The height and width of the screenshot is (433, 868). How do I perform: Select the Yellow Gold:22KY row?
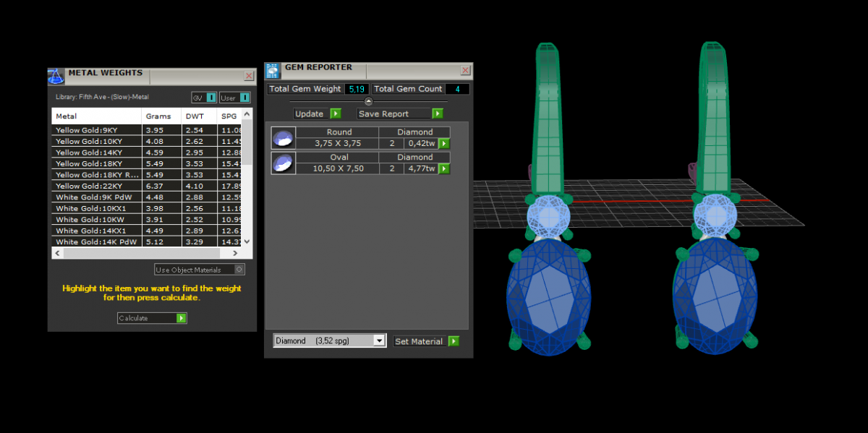pos(146,186)
